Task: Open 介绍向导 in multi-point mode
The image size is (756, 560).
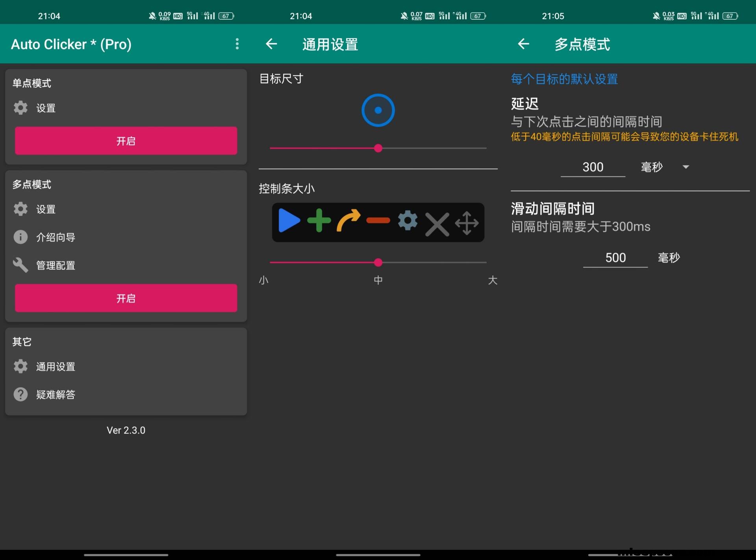Action: point(55,237)
